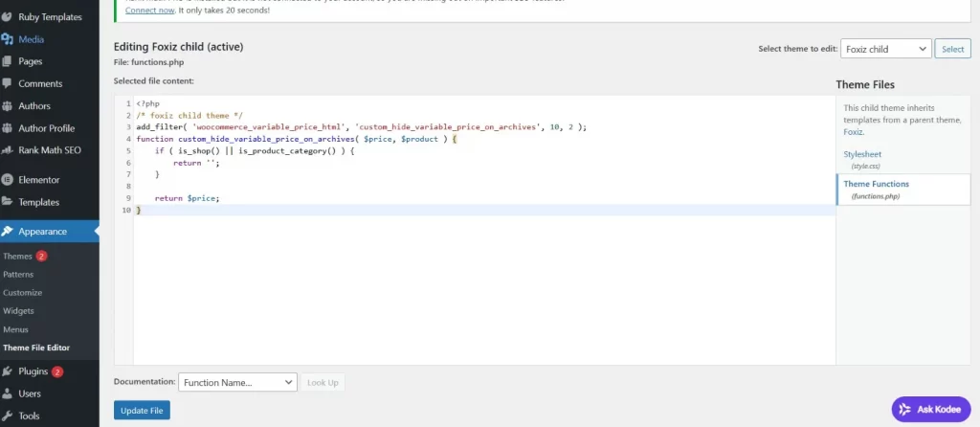The height and width of the screenshot is (427, 980).
Task: Click the Media icon in sidebar
Action: (9, 39)
